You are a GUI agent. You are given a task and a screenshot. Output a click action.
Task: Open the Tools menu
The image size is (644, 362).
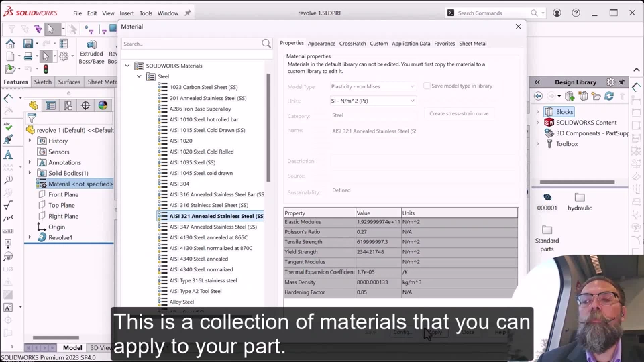tap(146, 13)
